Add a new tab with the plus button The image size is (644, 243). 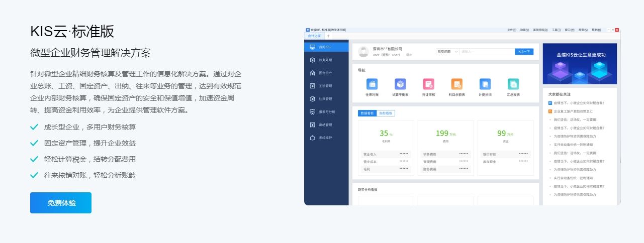point(328,36)
